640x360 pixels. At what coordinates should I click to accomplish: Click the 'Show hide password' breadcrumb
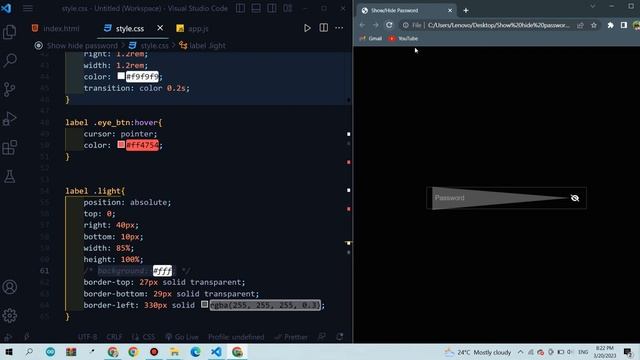point(82,45)
